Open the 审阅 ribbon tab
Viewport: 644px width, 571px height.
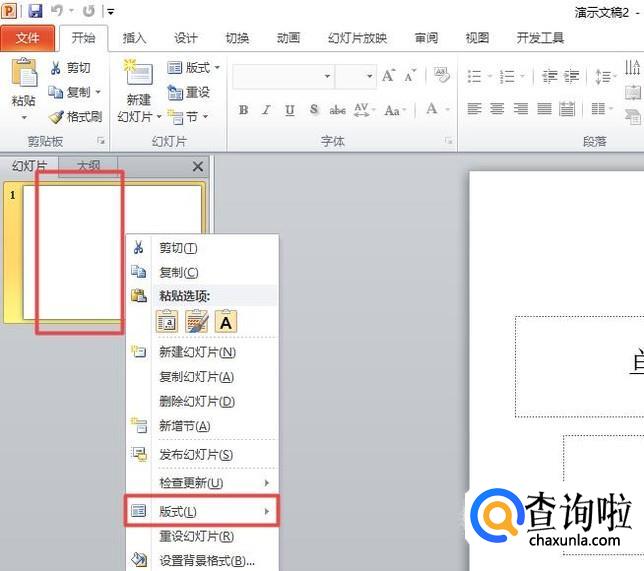coord(426,38)
